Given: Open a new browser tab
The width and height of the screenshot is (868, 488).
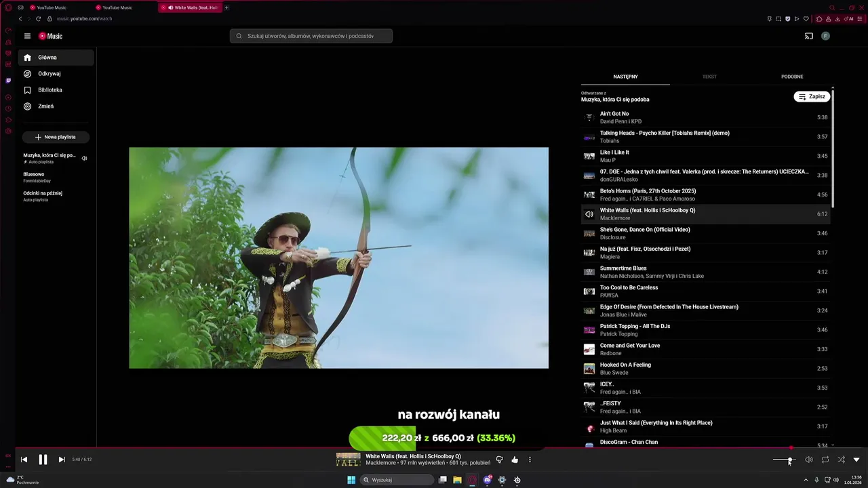Looking at the screenshot, I should 226,7.
